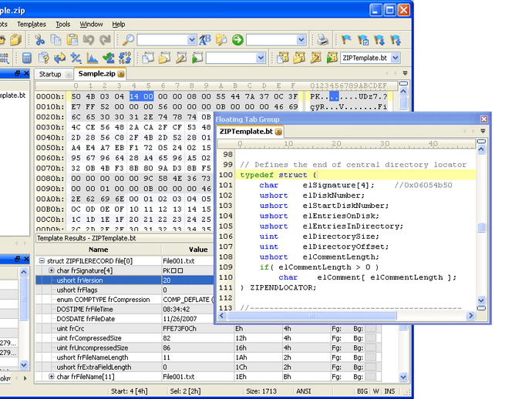
Task: Click scroll-down arrow in ZIPTemplate.bt editor
Action: [x=481, y=300]
